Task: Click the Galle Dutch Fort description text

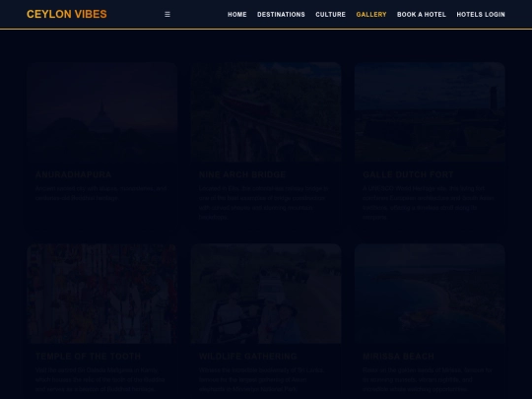Action: tap(429, 203)
